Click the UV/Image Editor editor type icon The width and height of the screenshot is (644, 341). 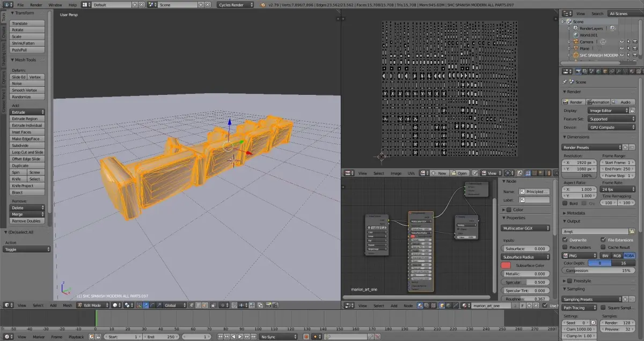tap(349, 173)
